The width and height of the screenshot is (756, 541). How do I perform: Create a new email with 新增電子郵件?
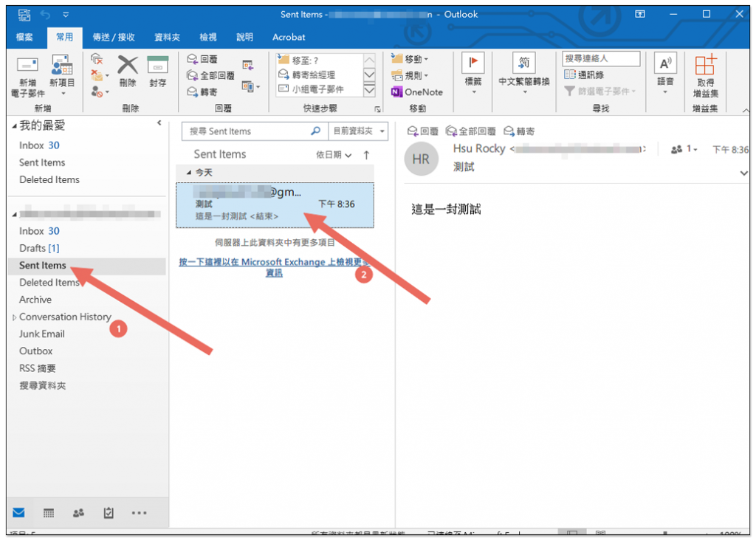pyautogui.click(x=27, y=76)
